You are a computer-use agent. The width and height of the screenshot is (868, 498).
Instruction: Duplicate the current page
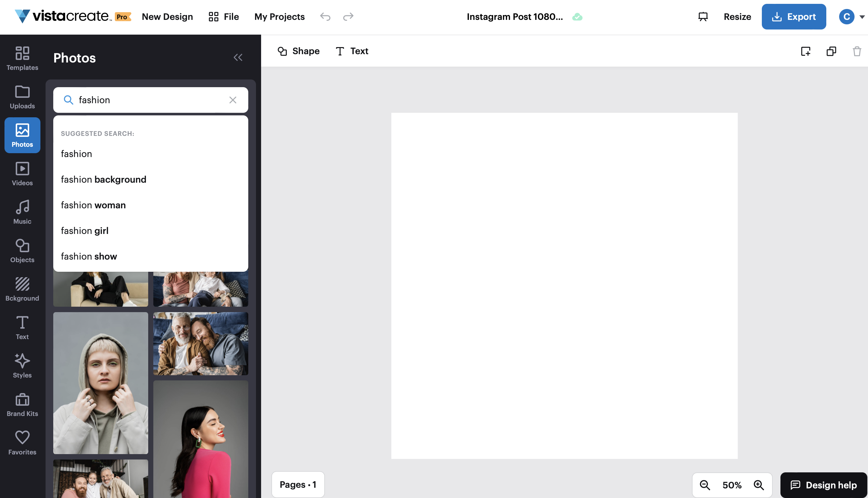pos(831,51)
